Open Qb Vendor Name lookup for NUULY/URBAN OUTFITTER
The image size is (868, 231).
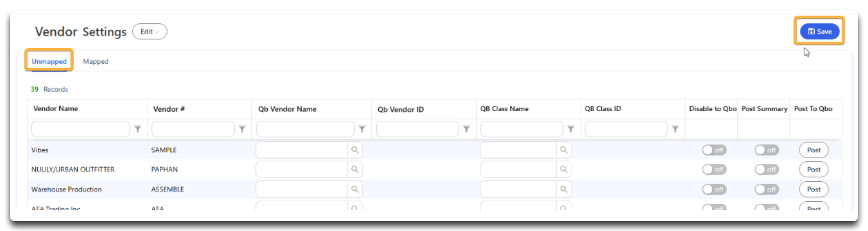(x=355, y=169)
